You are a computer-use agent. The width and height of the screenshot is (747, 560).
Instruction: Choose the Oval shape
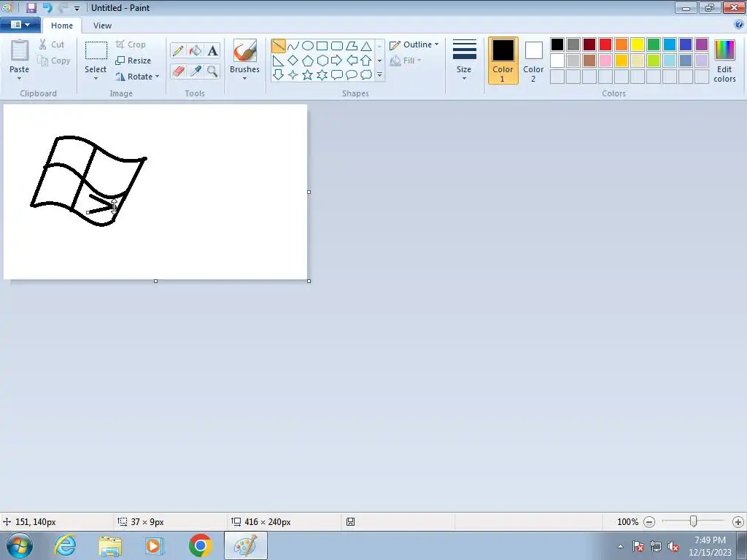308,46
